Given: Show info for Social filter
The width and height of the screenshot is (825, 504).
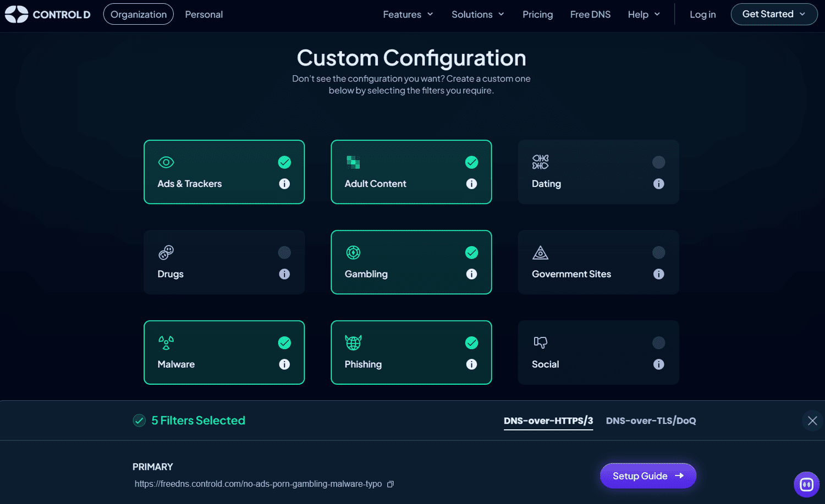Looking at the screenshot, I should (x=658, y=364).
